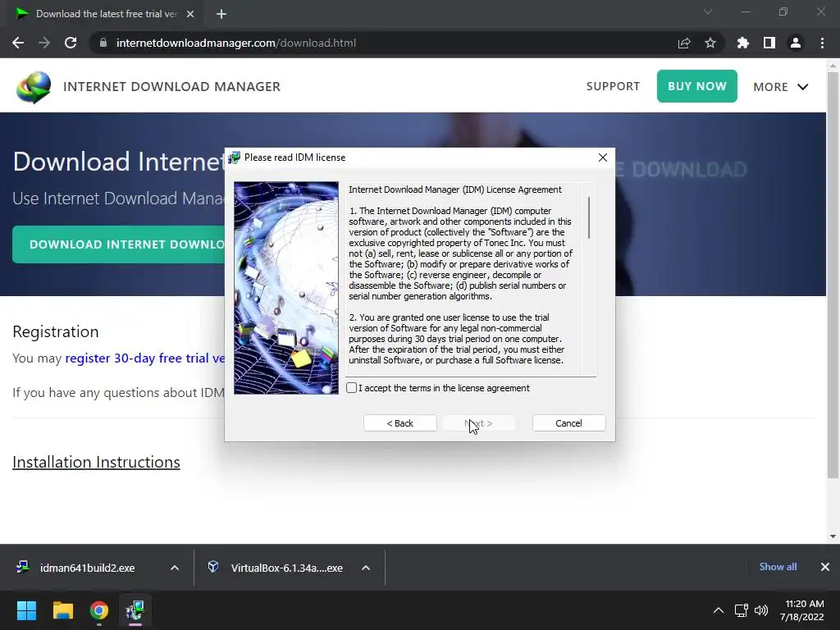Click the BUY NOW button
This screenshot has width=840, height=630.
[x=697, y=86]
